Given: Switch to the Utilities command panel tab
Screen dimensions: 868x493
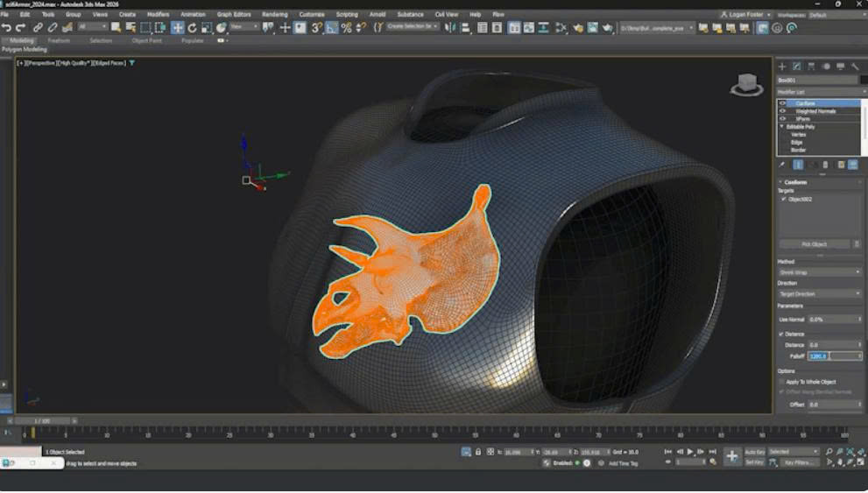Looking at the screenshot, I should (855, 67).
